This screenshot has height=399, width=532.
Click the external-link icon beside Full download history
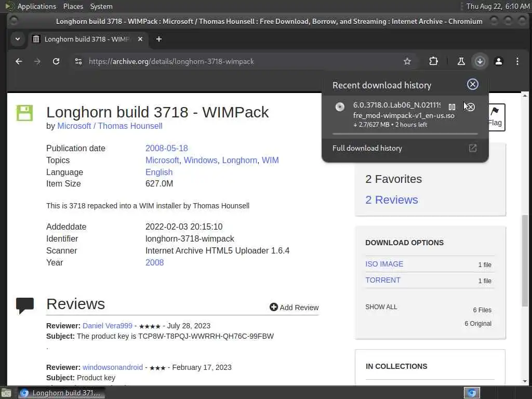(472, 148)
